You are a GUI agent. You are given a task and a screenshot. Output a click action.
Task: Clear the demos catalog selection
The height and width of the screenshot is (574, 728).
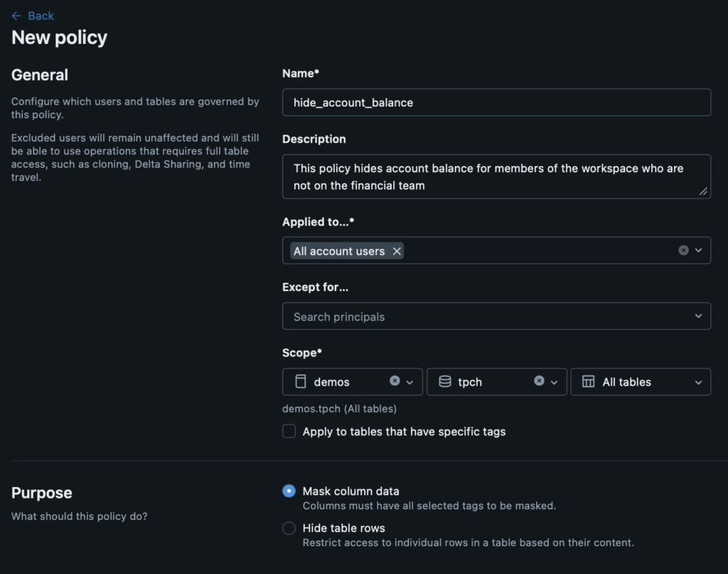coord(395,381)
